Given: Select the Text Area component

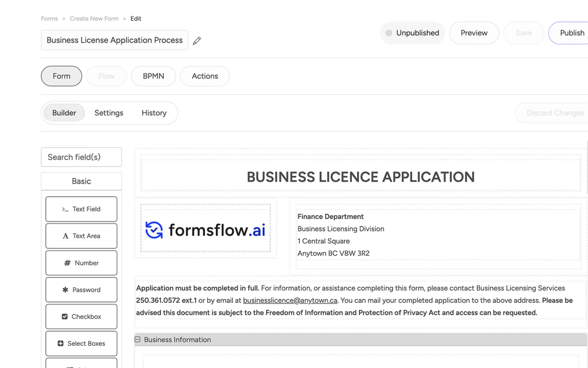Looking at the screenshot, I should tap(81, 236).
